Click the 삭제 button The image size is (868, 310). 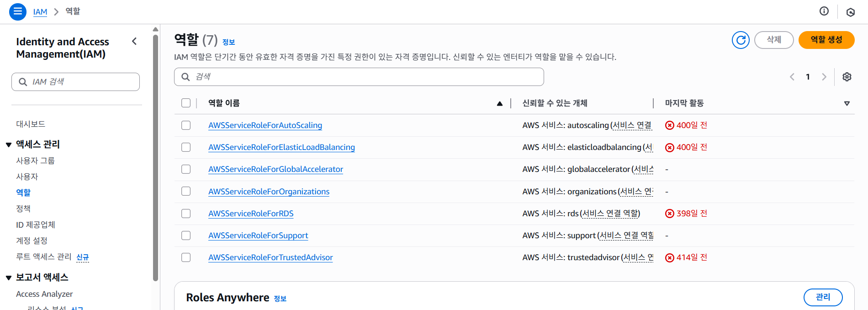coord(773,40)
